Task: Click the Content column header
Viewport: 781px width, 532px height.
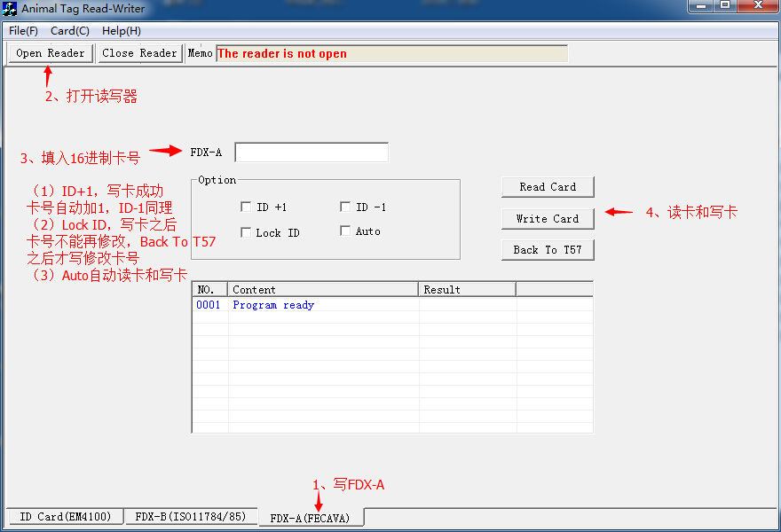Action: (323, 290)
